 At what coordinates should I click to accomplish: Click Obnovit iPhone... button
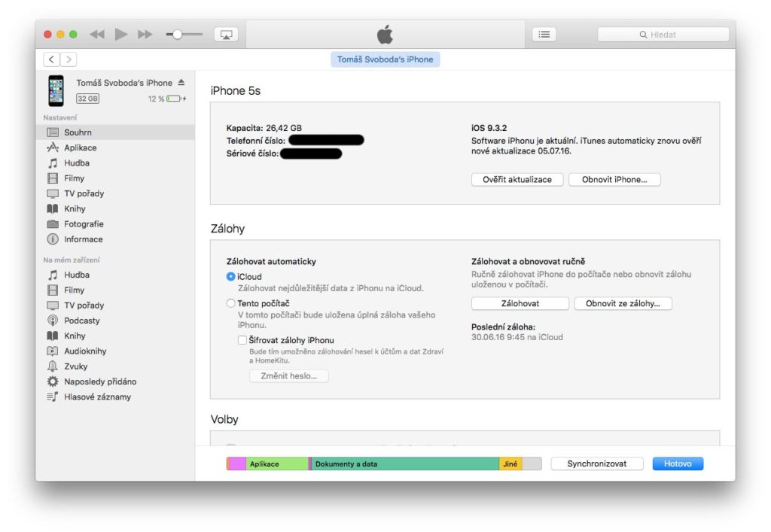coord(614,179)
